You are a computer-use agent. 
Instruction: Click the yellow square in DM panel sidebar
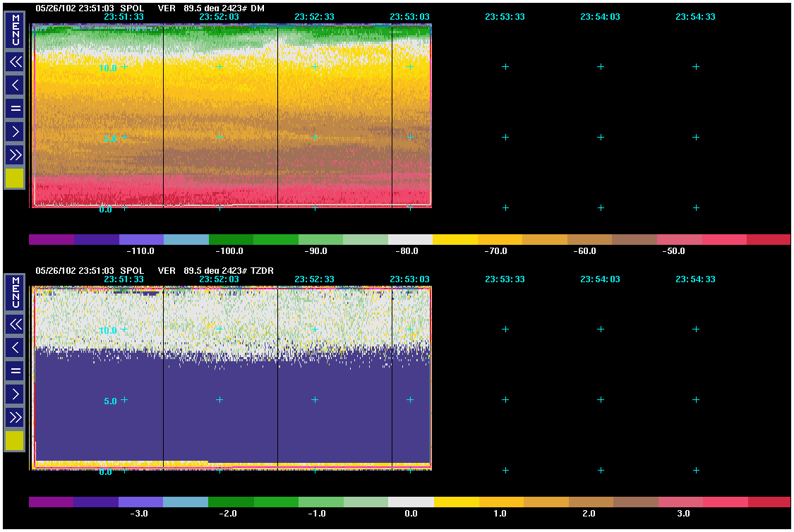(15, 179)
